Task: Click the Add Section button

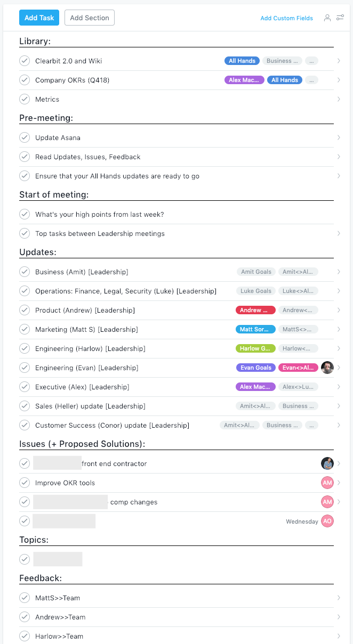Action: tap(90, 18)
